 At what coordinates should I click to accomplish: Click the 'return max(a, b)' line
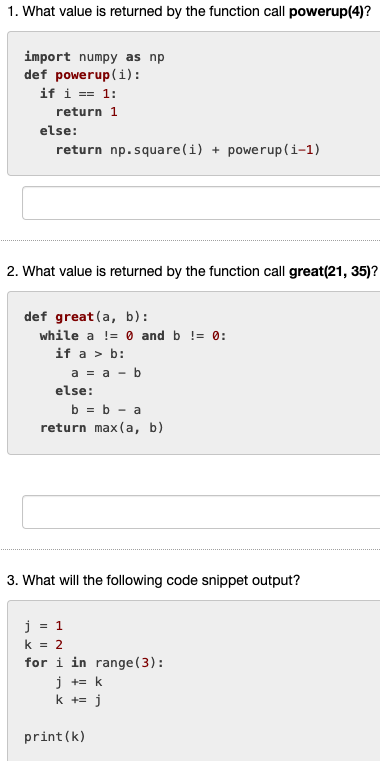coord(102,428)
